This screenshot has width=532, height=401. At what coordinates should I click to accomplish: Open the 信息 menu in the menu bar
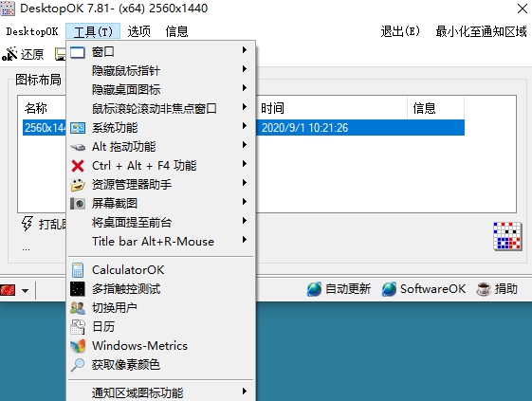point(176,31)
